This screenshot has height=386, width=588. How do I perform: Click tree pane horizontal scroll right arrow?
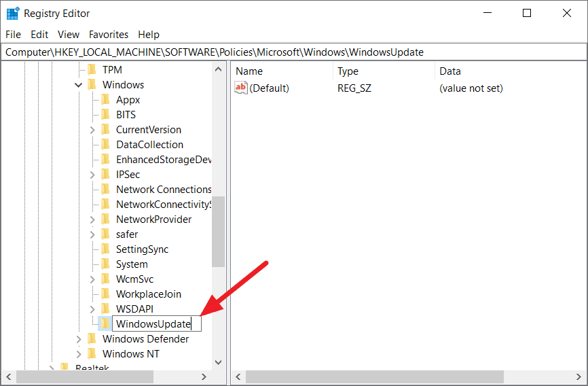[x=204, y=376]
